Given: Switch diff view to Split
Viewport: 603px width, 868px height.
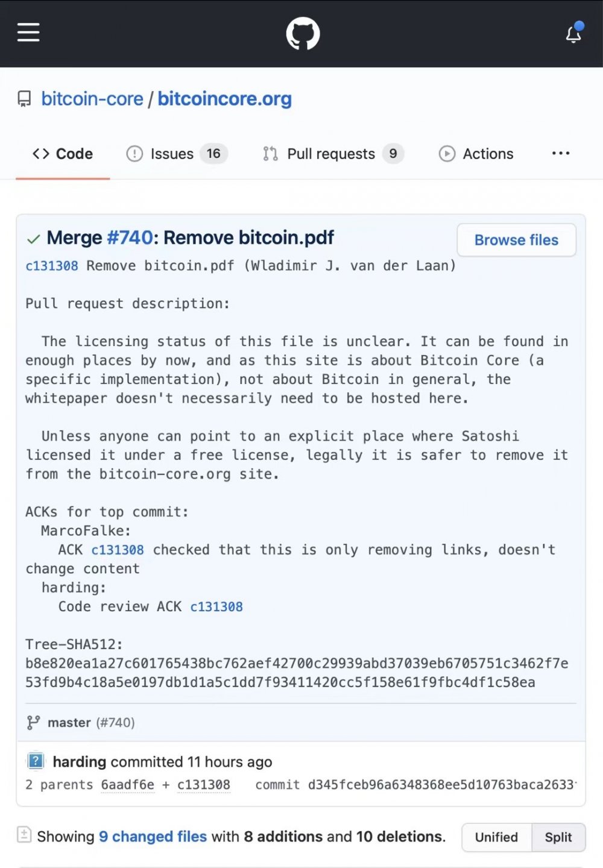Looking at the screenshot, I should tap(558, 837).
